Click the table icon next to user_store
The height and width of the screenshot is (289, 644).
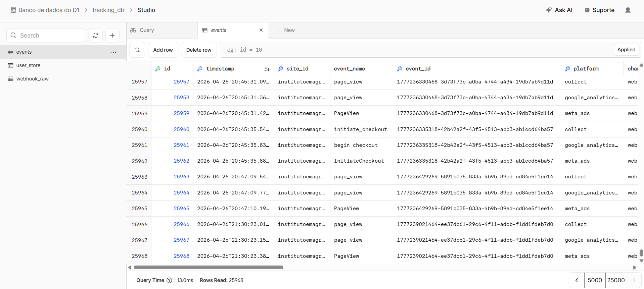(10, 65)
